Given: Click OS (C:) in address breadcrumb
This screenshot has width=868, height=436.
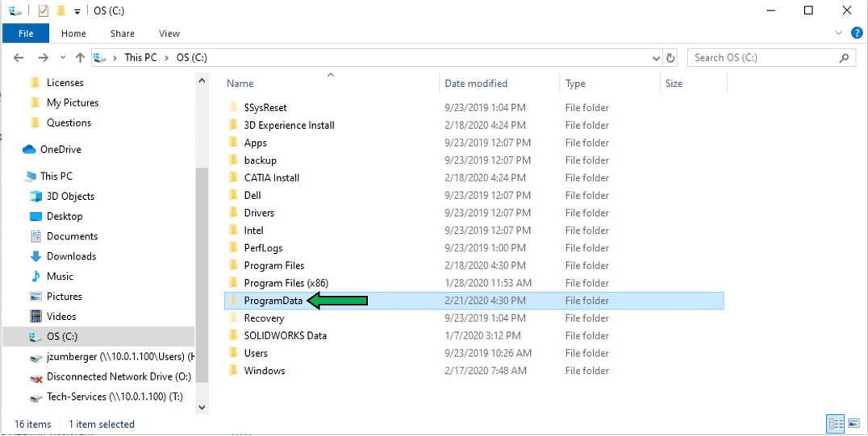Looking at the screenshot, I should click(191, 57).
